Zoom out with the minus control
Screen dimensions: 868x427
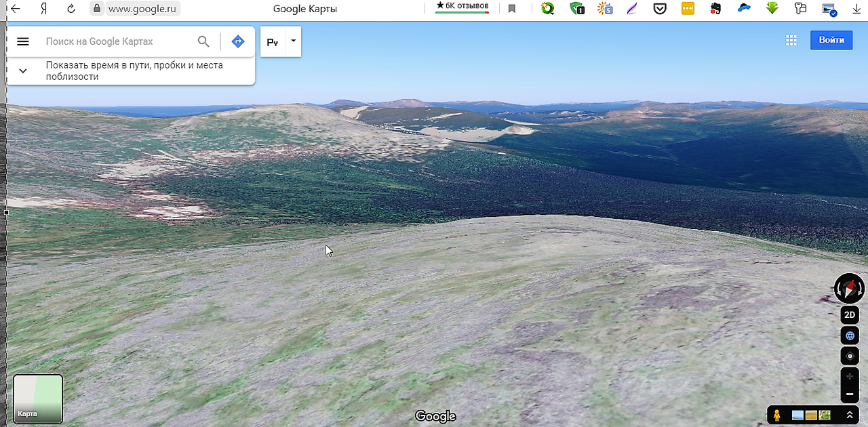850,394
